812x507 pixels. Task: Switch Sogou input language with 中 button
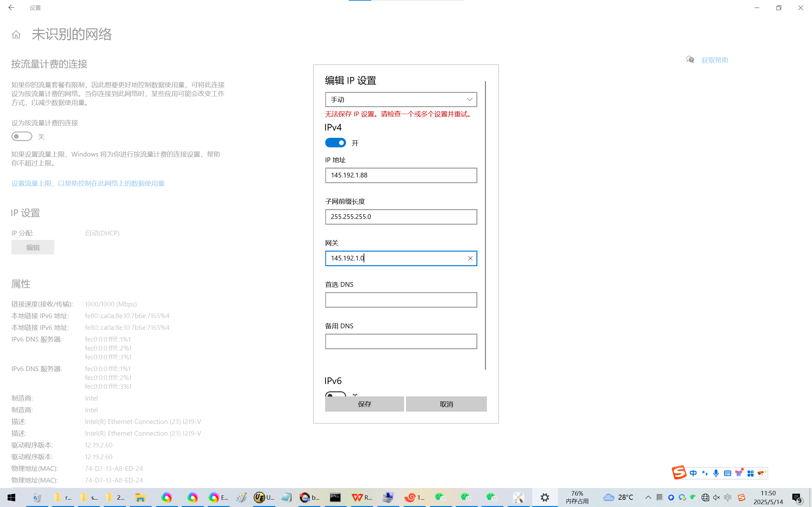(693, 473)
